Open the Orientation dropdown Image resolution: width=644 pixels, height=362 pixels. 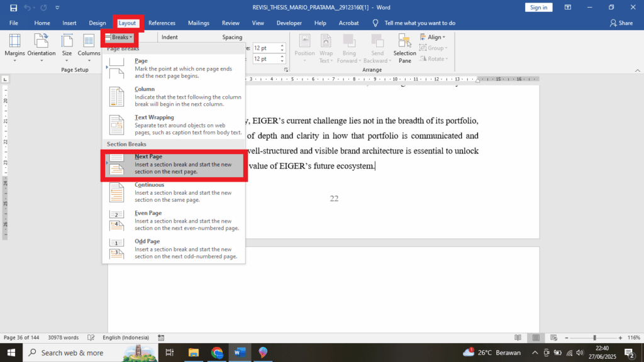point(42,48)
